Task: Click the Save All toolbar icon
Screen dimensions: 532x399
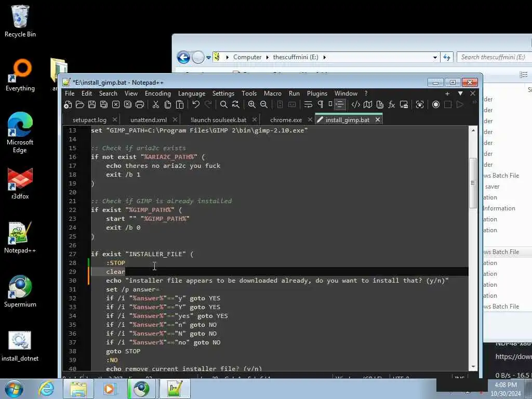Action: click(x=103, y=105)
